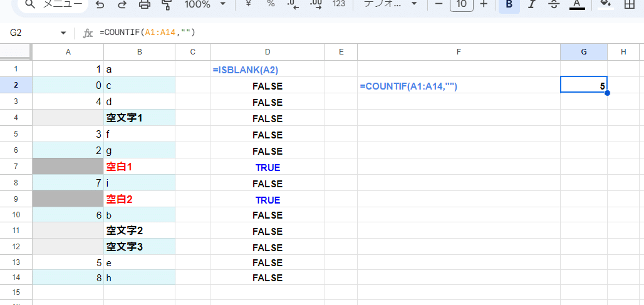Click the font size field showing 10

point(462,4)
